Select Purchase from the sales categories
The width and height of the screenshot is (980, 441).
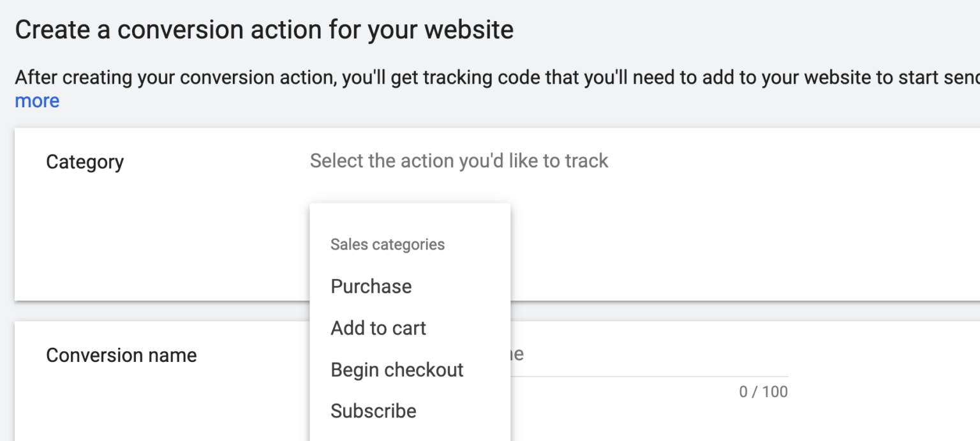pos(371,286)
